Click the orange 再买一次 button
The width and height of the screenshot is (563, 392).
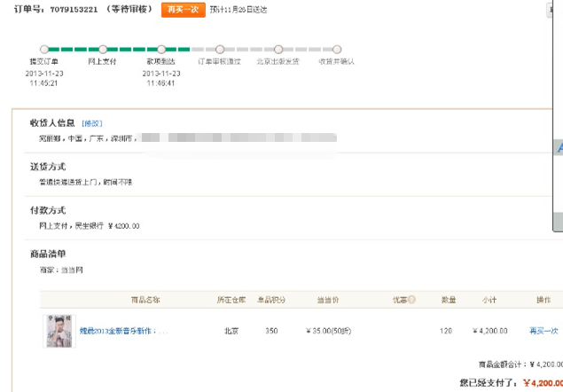tap(176, 9)
